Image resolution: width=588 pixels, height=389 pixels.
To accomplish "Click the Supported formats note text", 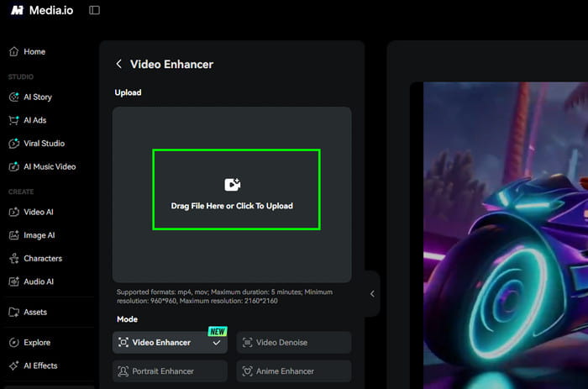I will (x=224, y=297).
